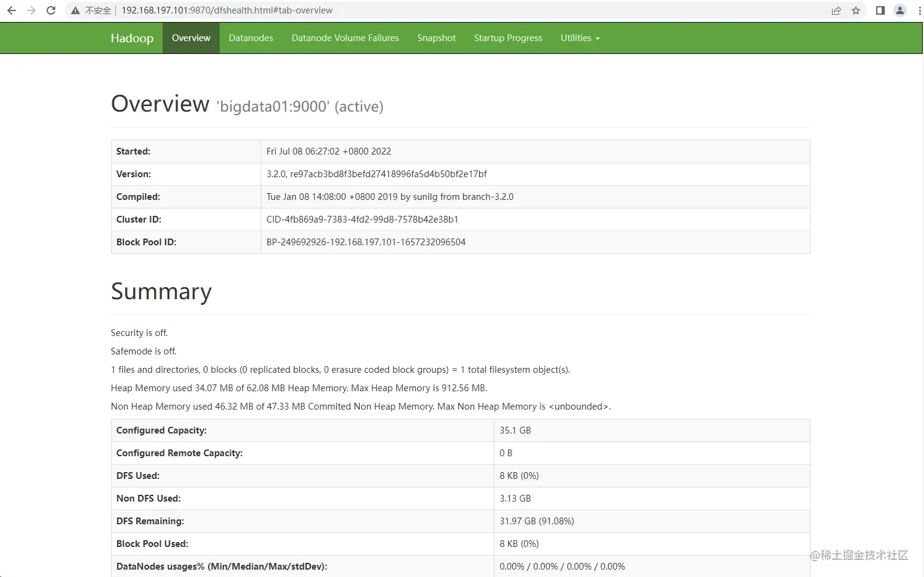Click the Version hash value
Viewport: 924px width, 577px height.
tap(377, 174)
